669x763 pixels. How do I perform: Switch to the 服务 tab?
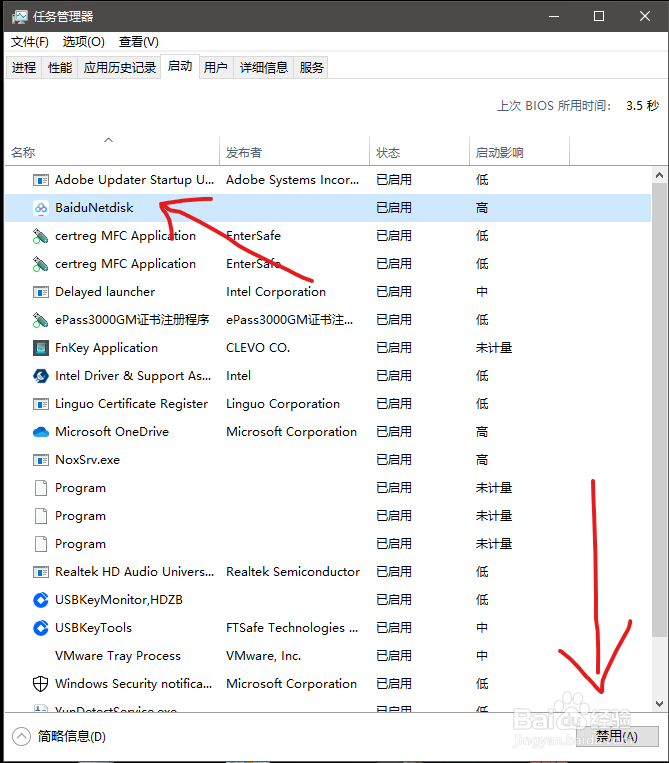tap(311, 67)
